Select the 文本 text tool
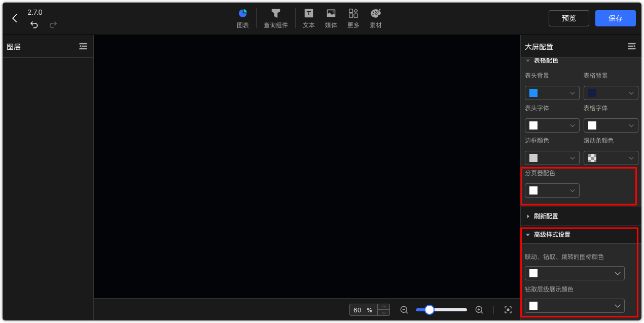Image resolution: width=644 pixels, height=323 pixels. point(309,14)
